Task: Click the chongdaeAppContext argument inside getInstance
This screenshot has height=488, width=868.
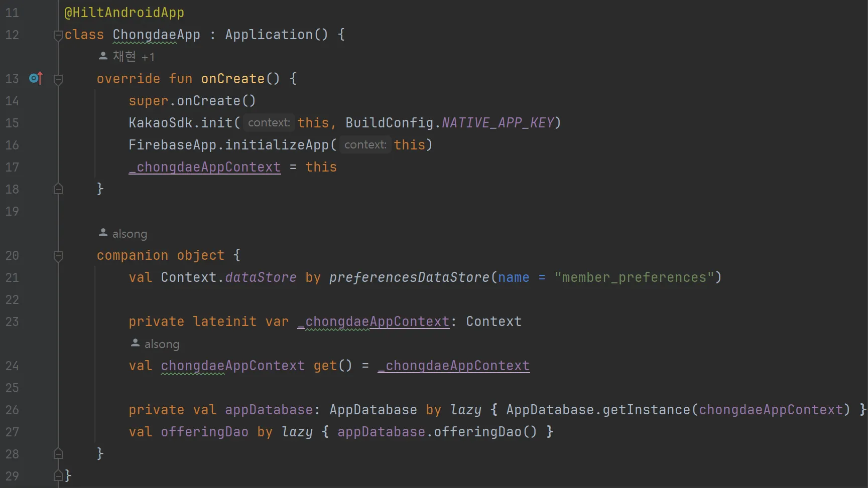Action: coord(771,410)
